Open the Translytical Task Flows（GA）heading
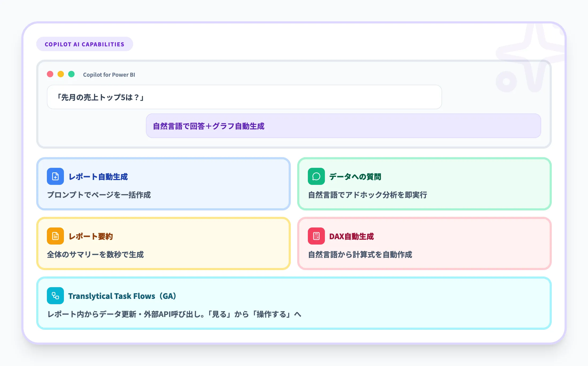Viewport: 588px width, 366px height. 122,296
